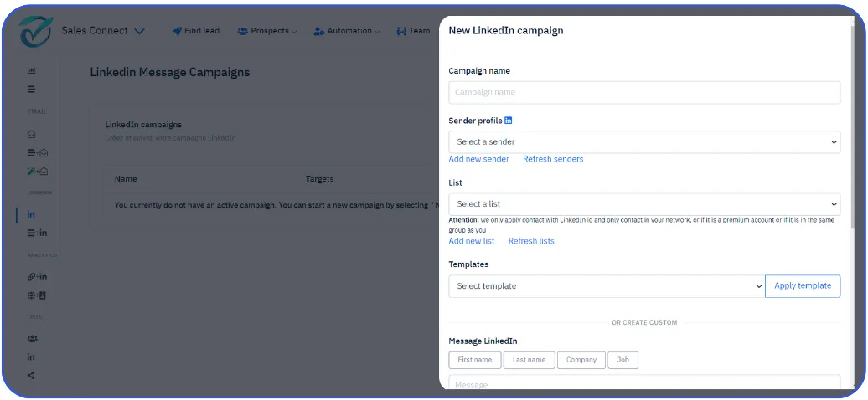868x400 pixels.
Task: Click the Add new list link
Action: pyautogui.click(x=472, y=241)
